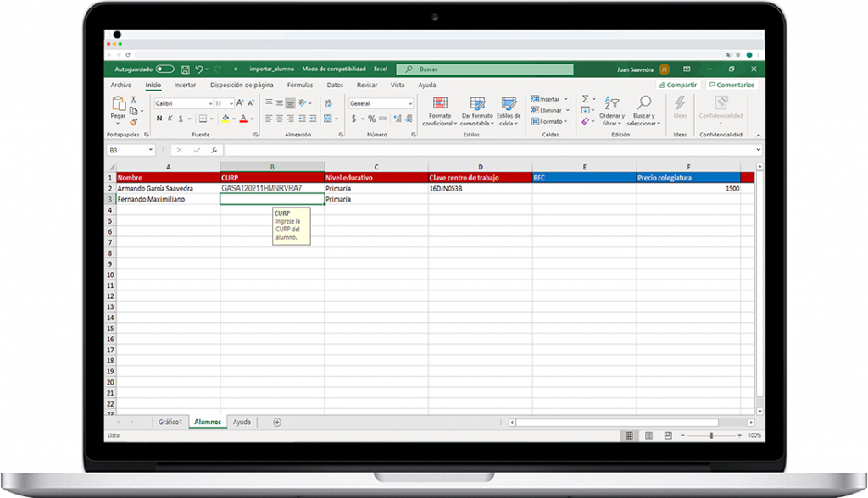This screenshot has width=868, height=498.
Task: Click the Comentarios button
Action: pyautogui.click(x=732, y=85)
